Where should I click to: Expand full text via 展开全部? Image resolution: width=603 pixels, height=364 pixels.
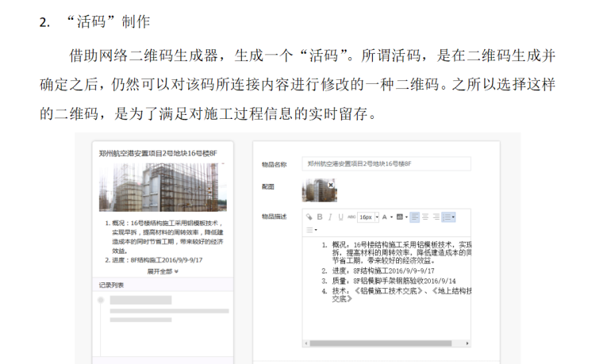pyautogui.click(x=162, y=270)
